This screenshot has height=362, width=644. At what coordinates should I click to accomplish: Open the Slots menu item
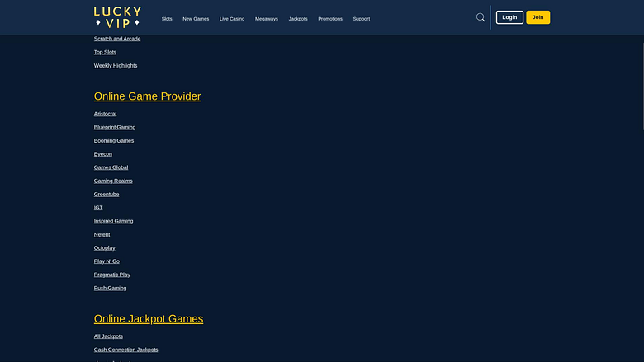point(167,19)
